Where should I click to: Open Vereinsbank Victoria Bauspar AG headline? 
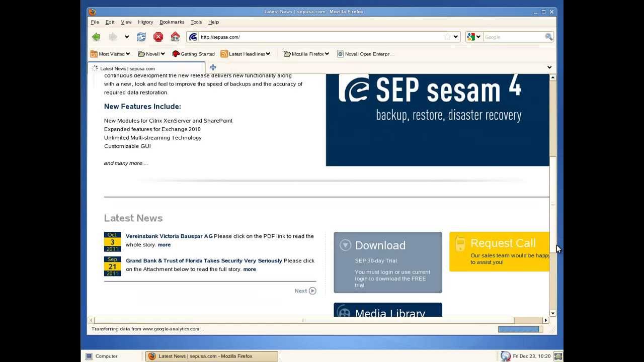169,236
